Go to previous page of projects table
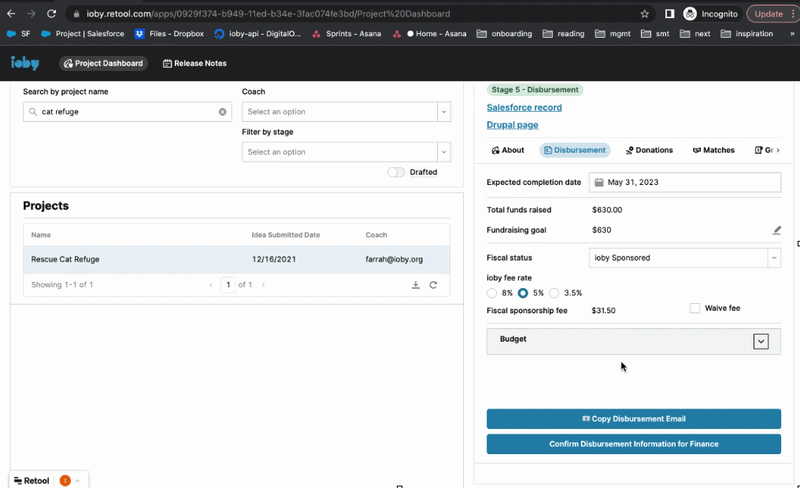 pyautogui.click(x=211, y=285)
